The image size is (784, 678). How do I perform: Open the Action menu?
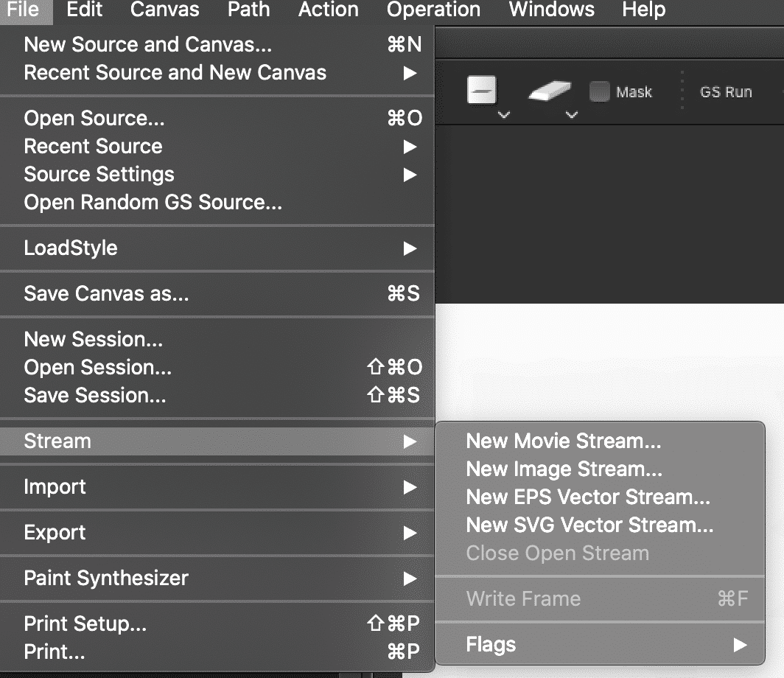[x=328, y=10]
